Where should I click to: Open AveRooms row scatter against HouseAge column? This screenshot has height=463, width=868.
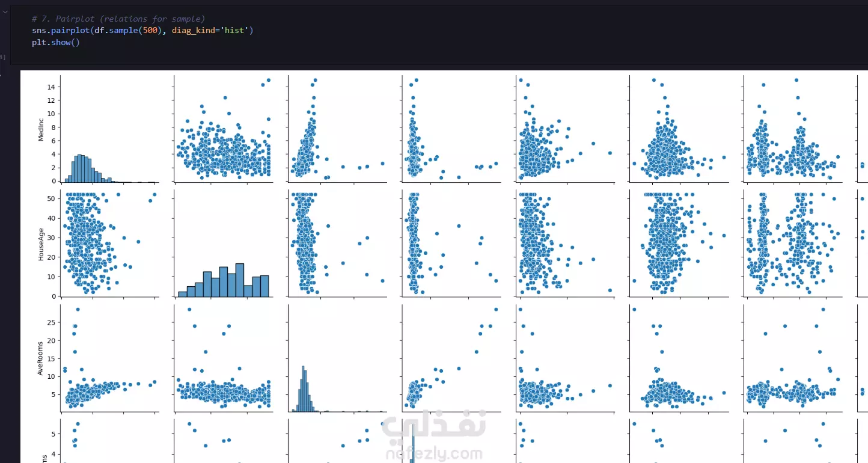(x=223, y=358)
